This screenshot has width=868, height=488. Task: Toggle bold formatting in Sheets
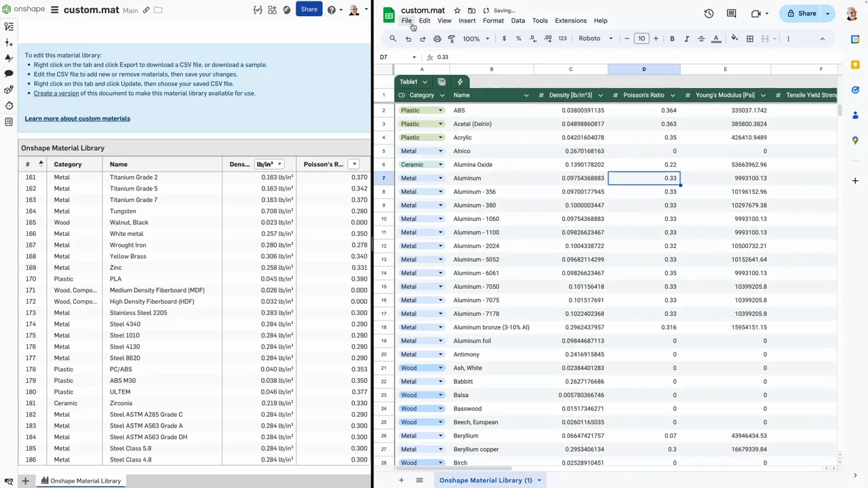click(x=672, y=39)
